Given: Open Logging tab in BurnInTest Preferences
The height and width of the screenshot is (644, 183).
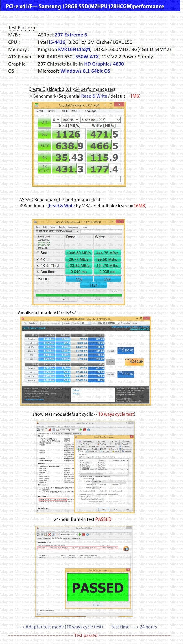Looking at the screenshot, I should 105,451.
